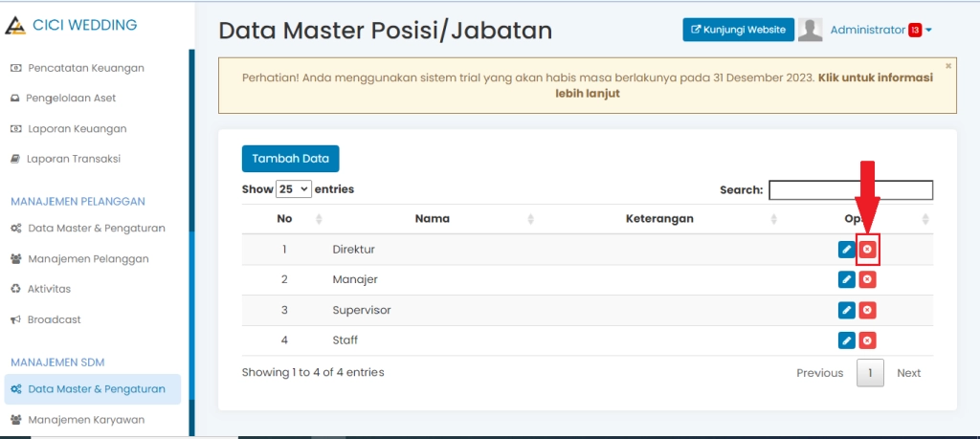Delete the Direktur row
The image size is (980, 439).
(x=867, y=250)
